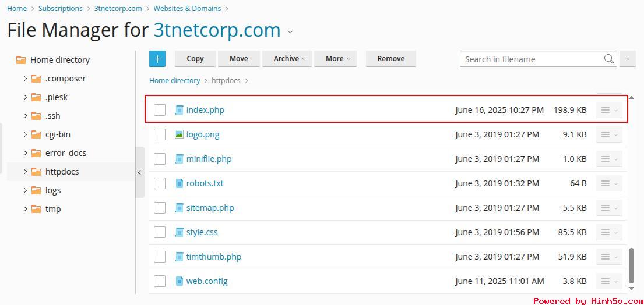Click the timthumb.php file icon
644x305 pixels.
click(x=179, y=257)
